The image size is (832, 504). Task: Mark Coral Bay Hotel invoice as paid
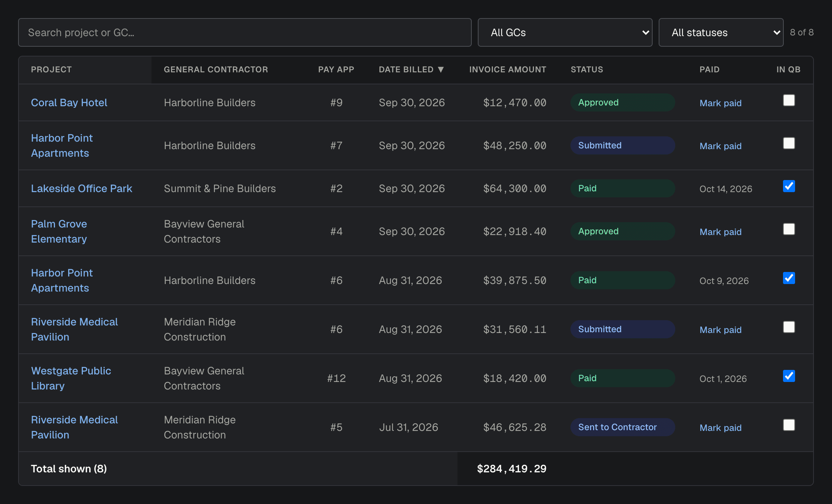point(720,103)
